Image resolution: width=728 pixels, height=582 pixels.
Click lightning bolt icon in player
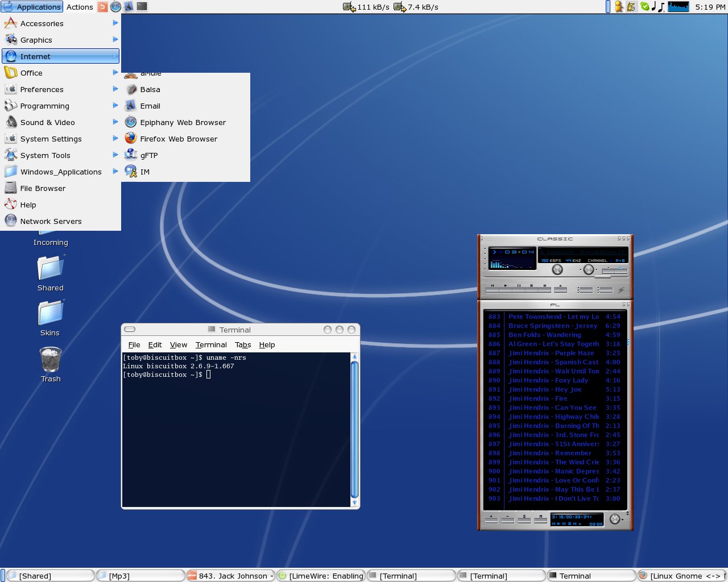(621, 290)
